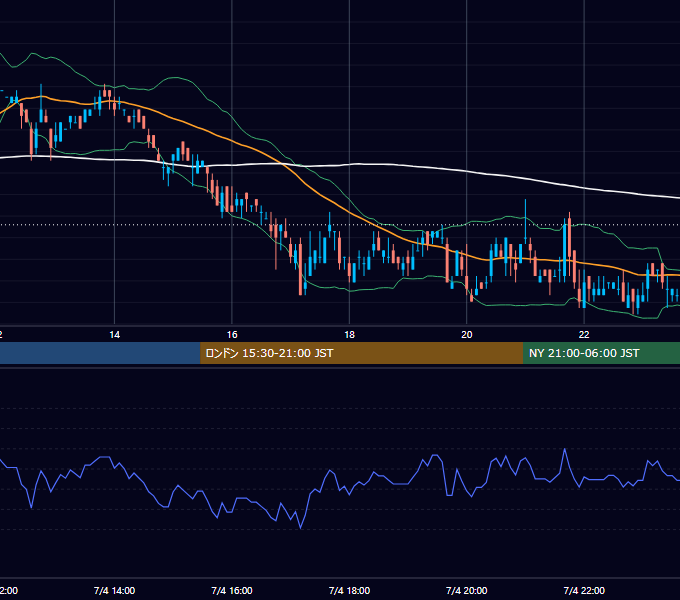This screenshot has width=680, height=600.
Task: Click the 7/4 18:00 time label
Action: pos(350,590)
